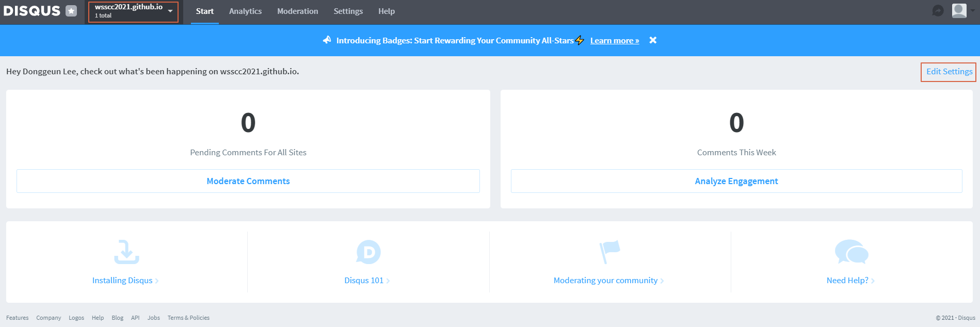Open the Analytics tab

[x=245, y=11]
